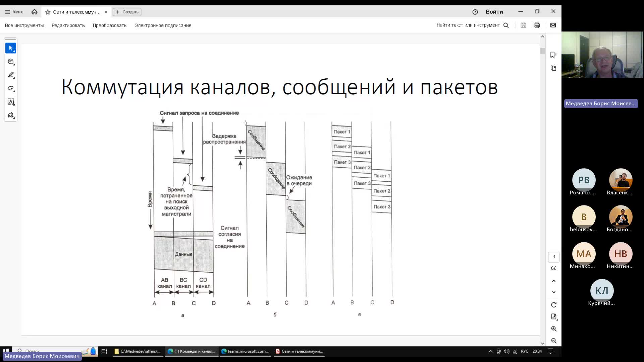Switch РУС input language indicator
This screenshot has height=362, width=644.
(x=525, y=351)
